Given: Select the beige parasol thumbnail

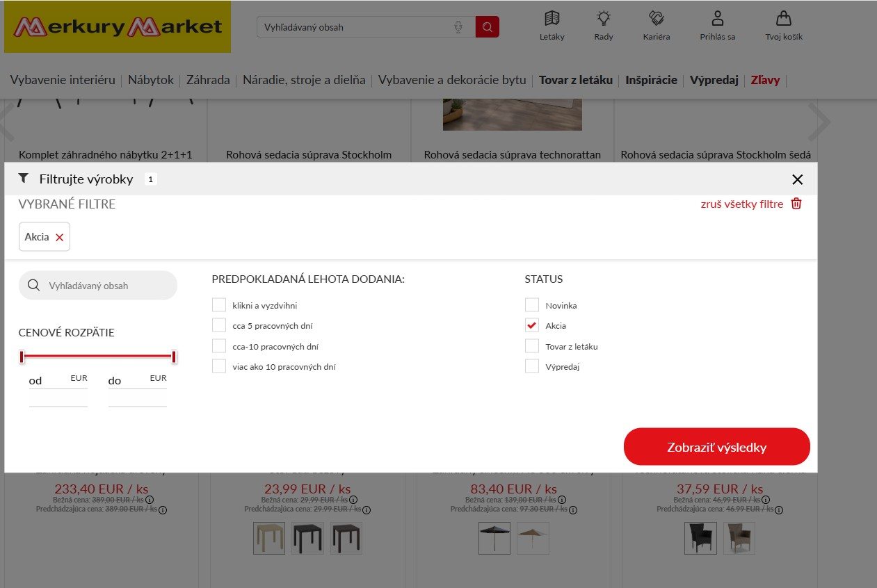Looking at the screenshot, I should (533, 538).
